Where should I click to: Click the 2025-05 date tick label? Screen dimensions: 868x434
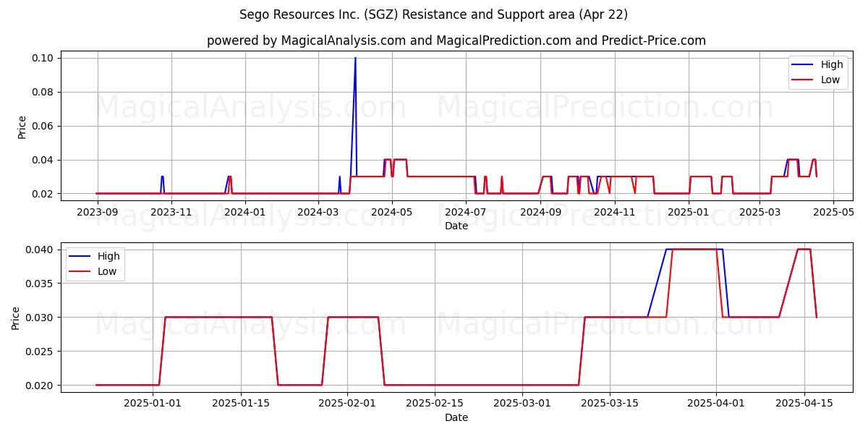(x=833, y=213)
